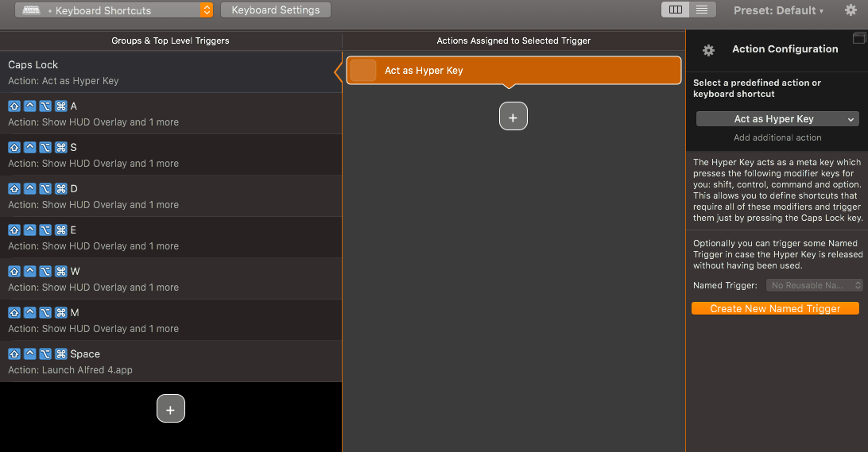Switch to list view layout icon
The height and width of the screenshot is (452, 868).
point(702,10)
